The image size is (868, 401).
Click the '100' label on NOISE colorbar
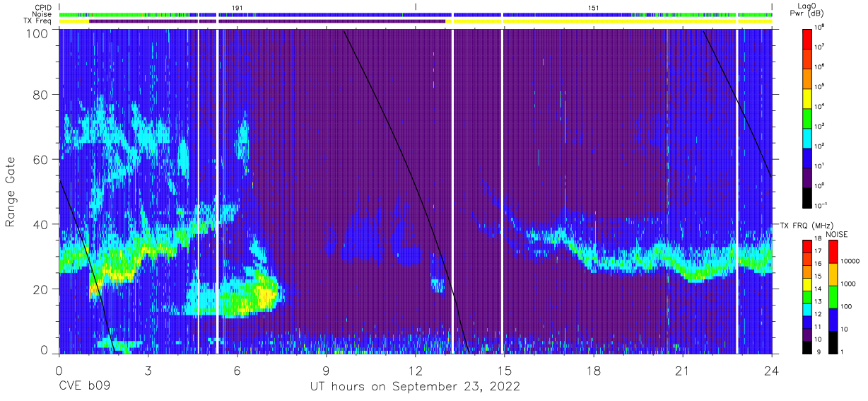[847, 307]
